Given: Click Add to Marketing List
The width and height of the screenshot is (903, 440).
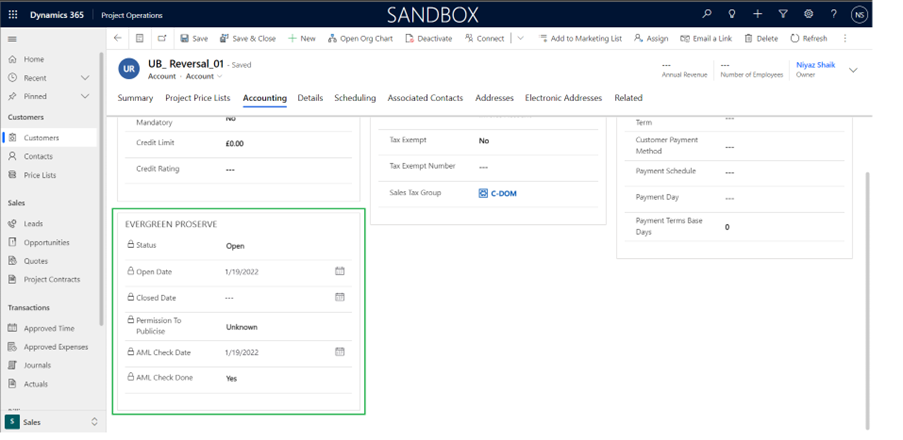Looking at the screenshot, I should [580, 39].
